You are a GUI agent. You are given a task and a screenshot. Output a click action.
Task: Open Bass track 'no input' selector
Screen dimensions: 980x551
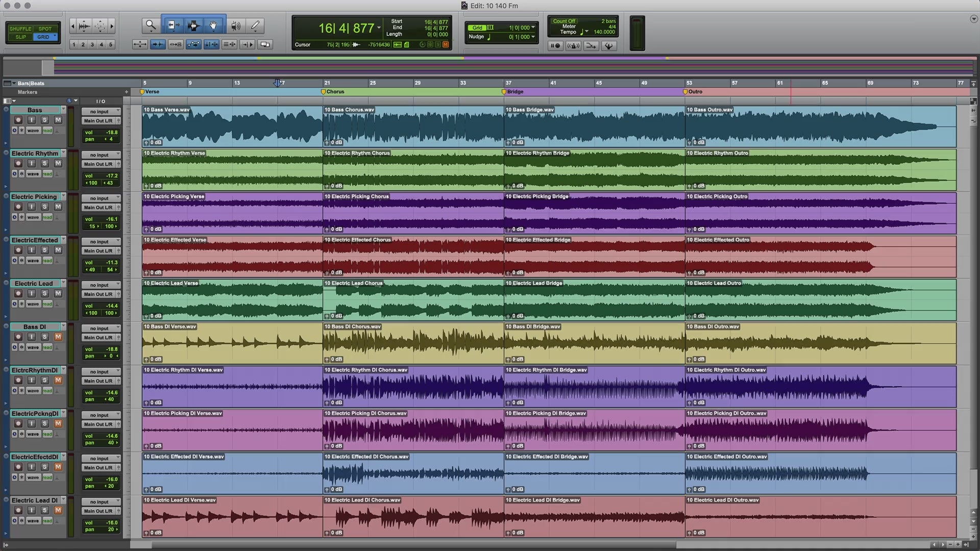(101, 112)
